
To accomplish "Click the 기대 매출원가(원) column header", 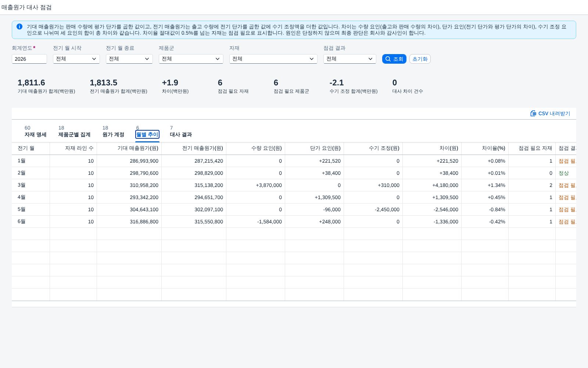I will click(129, 148).
